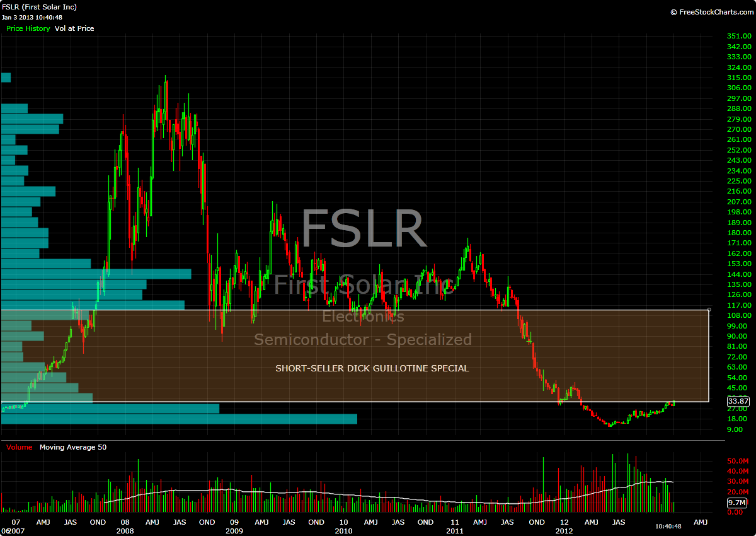Click the FSLR (First Solar Inc) ticker title

click(38, 6)
